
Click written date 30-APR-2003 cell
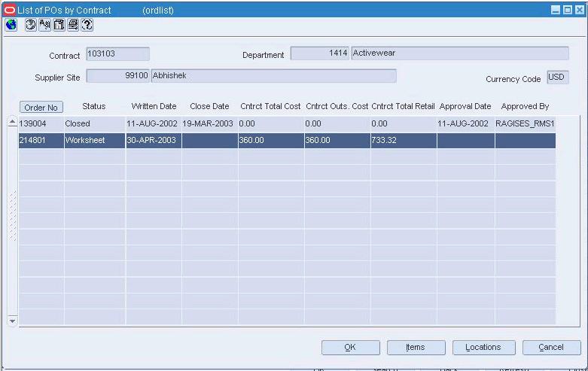point(154,141)
